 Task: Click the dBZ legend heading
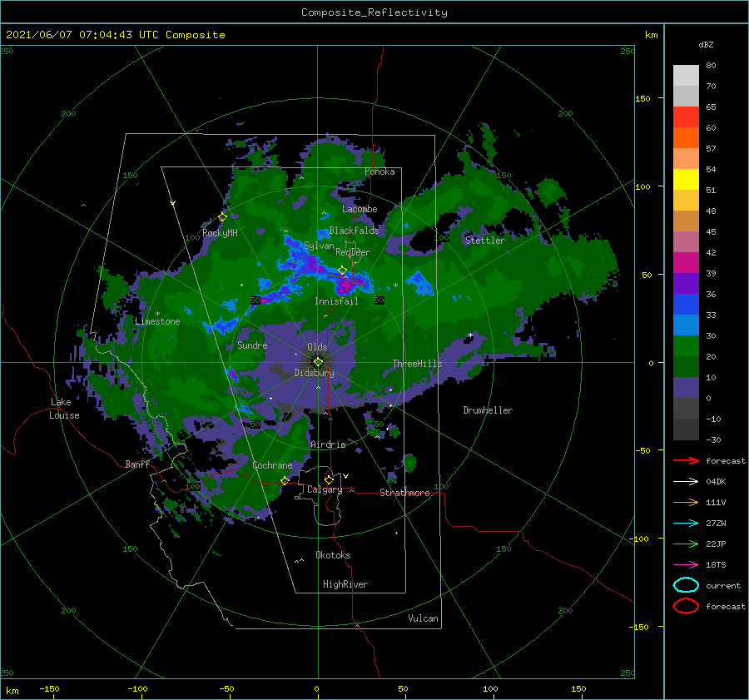706,44
